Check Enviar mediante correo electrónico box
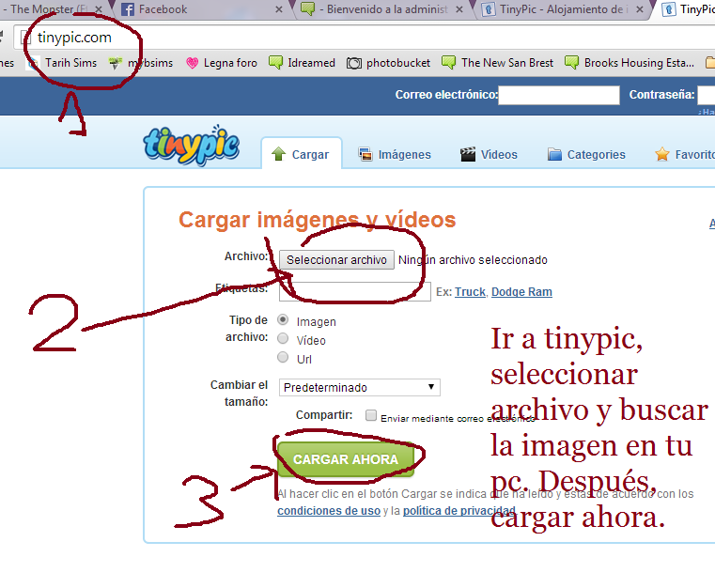 pyautogui.click(x=371, y=415)
